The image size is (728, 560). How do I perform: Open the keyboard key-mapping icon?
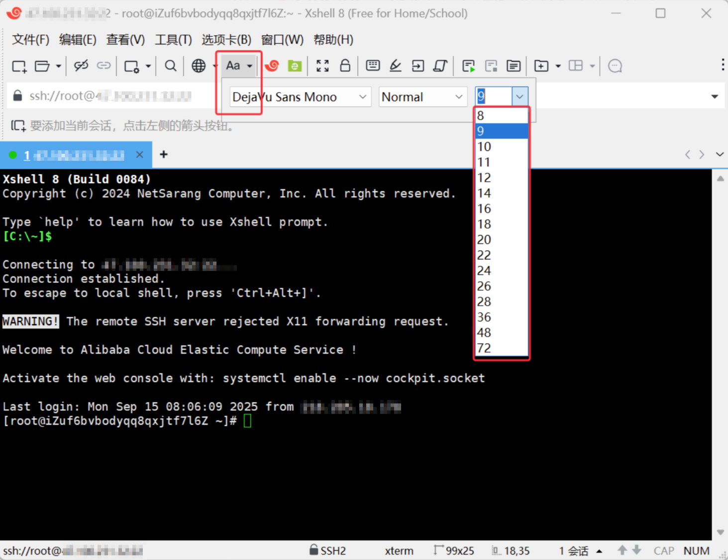coord(373,66)
